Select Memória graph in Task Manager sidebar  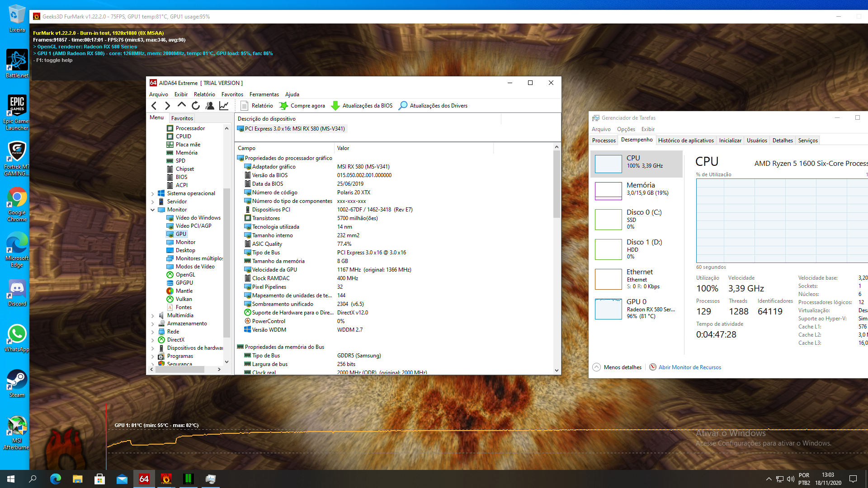[636, 191]
